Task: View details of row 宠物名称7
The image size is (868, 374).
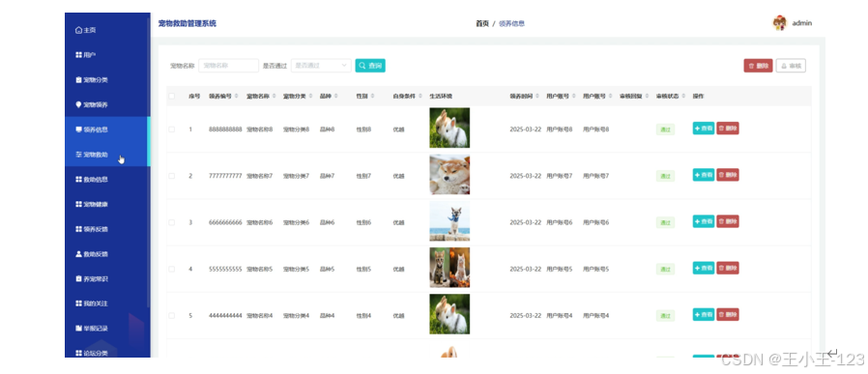Action: click(703, 175)
